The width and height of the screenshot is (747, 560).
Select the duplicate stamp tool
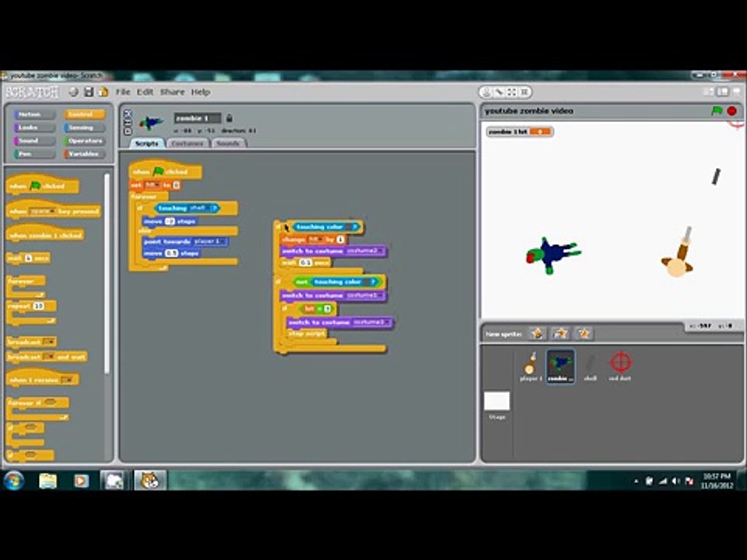coord(486,92)
